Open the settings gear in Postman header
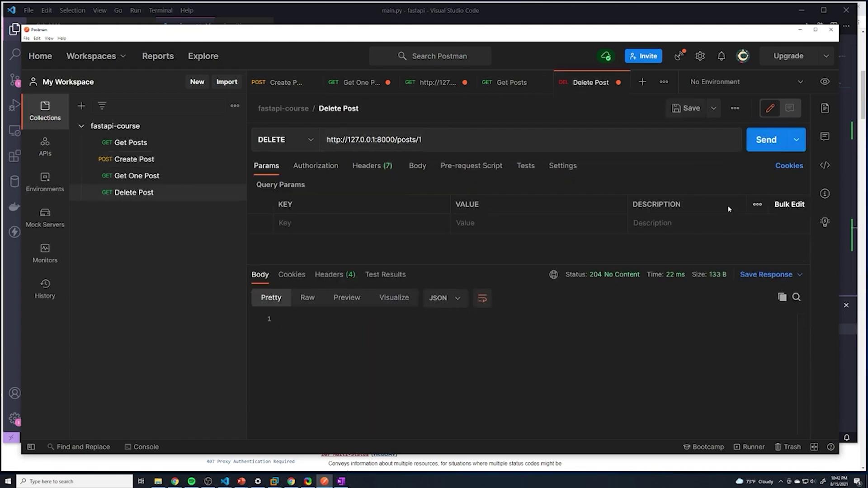The height and width of the screenshot is (488, 868). 700,56
